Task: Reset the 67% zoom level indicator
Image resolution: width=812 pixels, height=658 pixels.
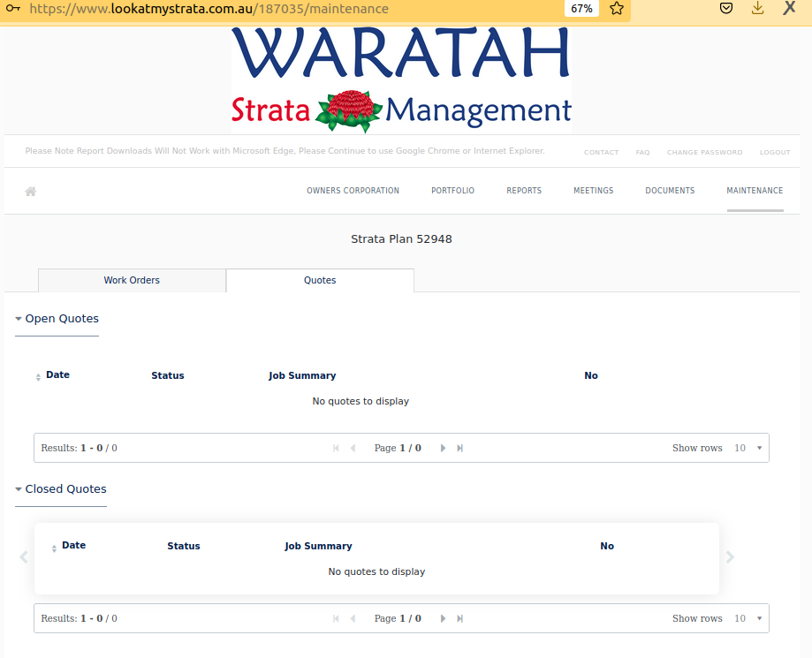Action: point(581,8)
